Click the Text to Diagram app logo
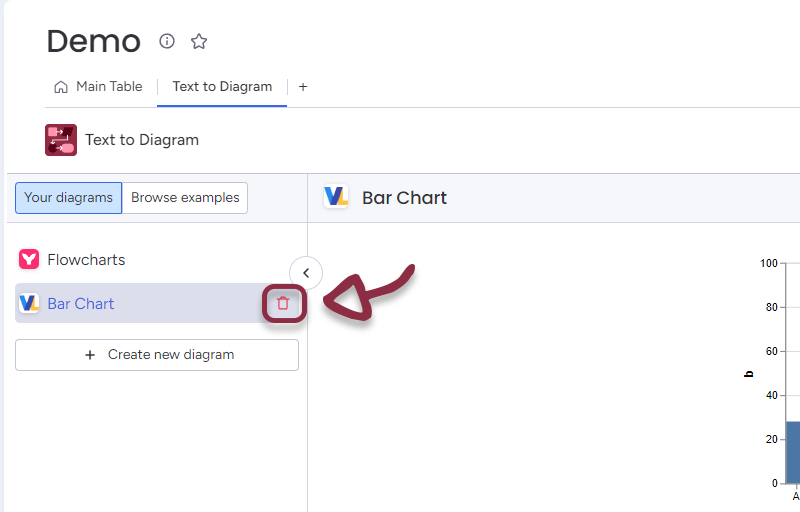This screenshot has height=512, width=800. pos(61,140)
